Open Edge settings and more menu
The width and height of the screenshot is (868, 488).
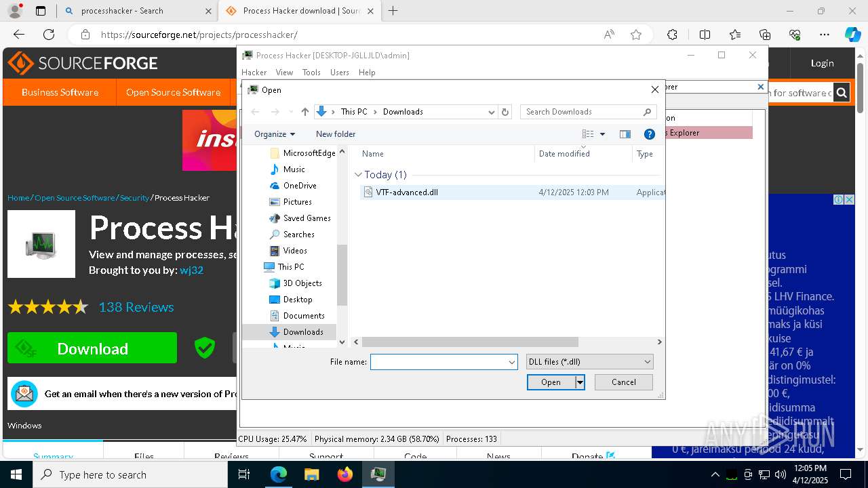point(825,35)
